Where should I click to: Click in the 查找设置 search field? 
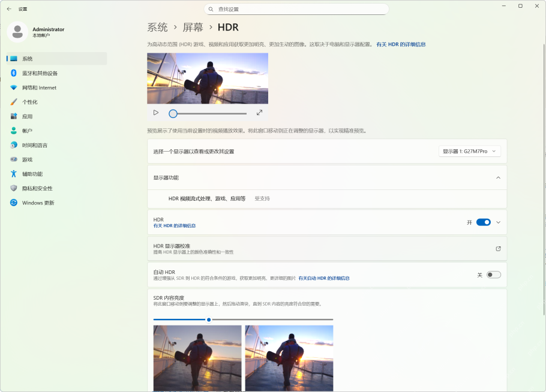point(296,9)
